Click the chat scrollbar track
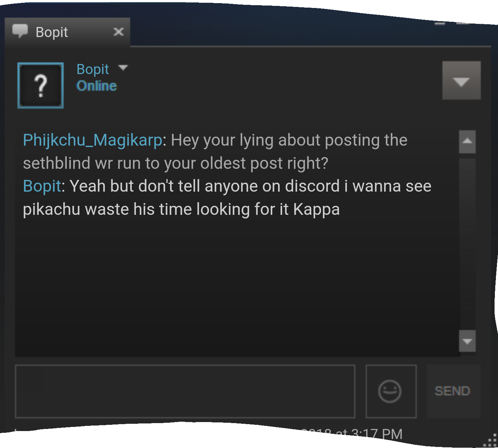The height and width of the screenshot is (448, 498). pyautogui.click(x=467, y=242)
